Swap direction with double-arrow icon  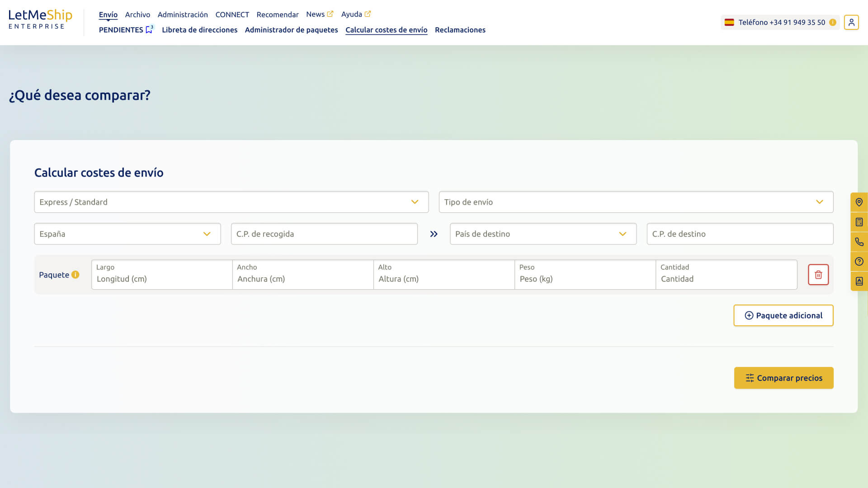434,234
